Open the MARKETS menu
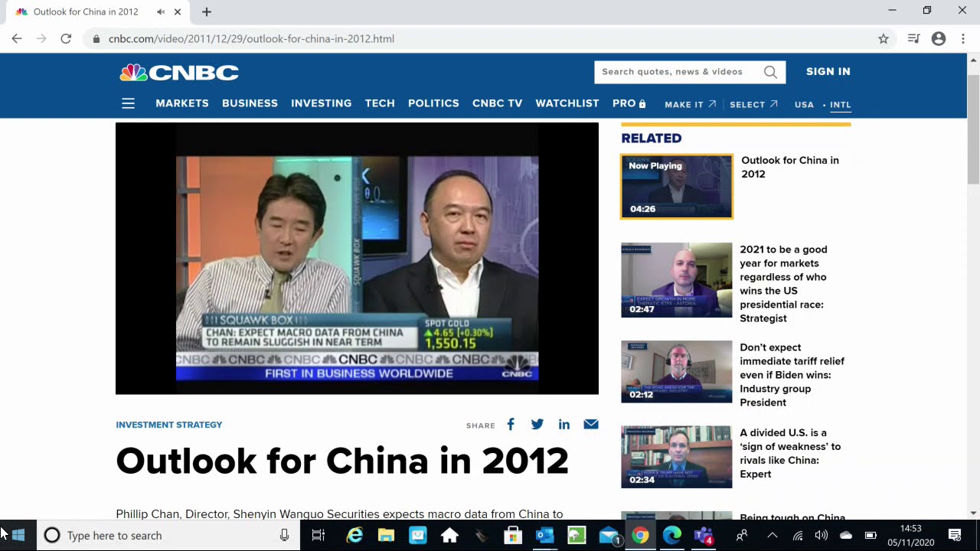The image size is (980, 551). tap(182, 103)
